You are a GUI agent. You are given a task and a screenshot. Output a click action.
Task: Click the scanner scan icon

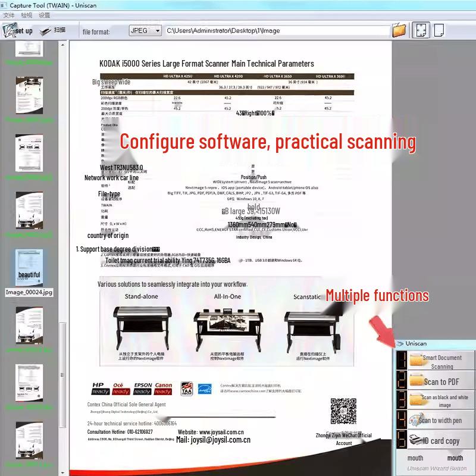[46, 31]
